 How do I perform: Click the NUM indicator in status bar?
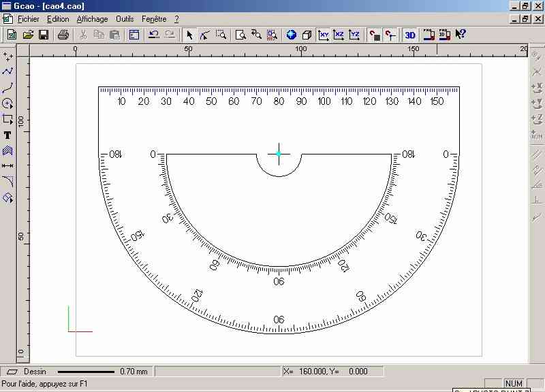(514, 383)
